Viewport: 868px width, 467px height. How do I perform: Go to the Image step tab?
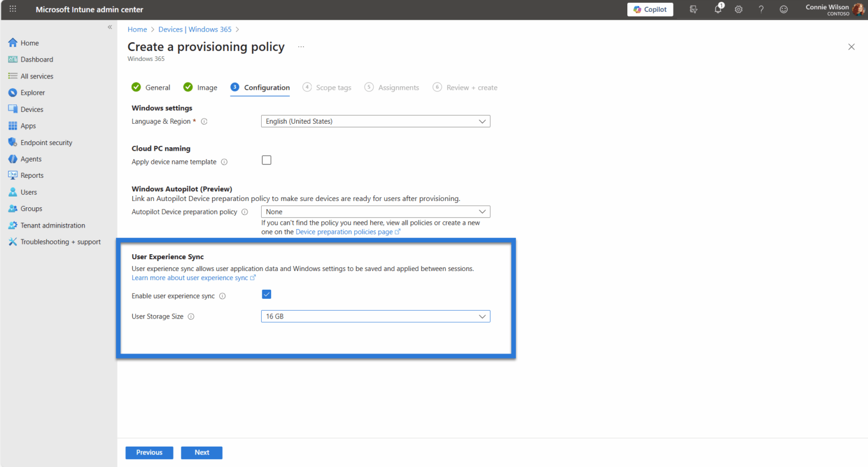point(206,88)
